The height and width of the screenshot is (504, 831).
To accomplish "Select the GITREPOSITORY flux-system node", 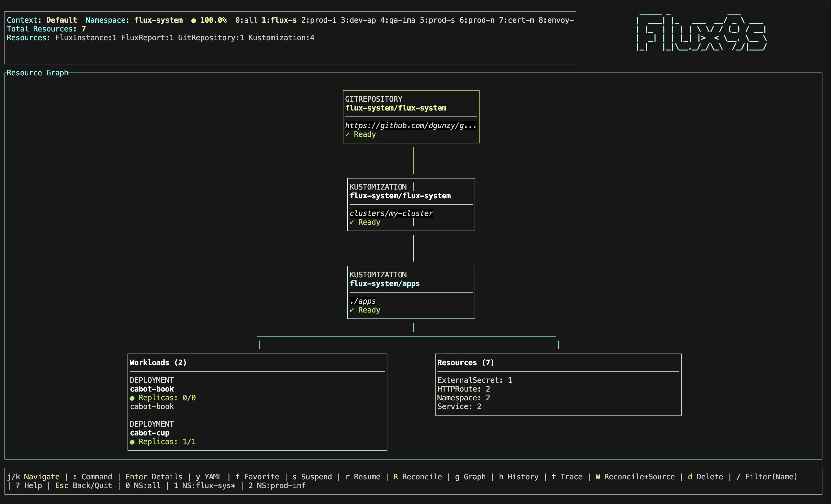I will click(x=395, y=108).
